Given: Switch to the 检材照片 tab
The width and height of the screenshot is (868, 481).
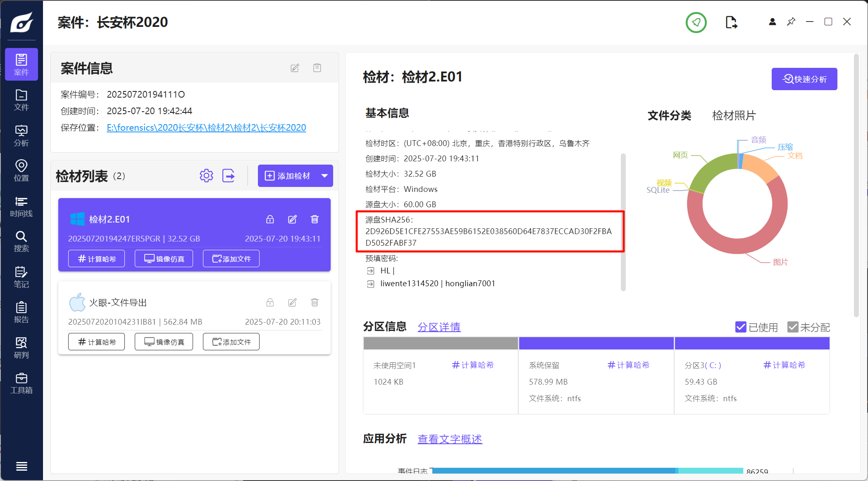Looking at the screenshot, I should click(x=734, y=115).
